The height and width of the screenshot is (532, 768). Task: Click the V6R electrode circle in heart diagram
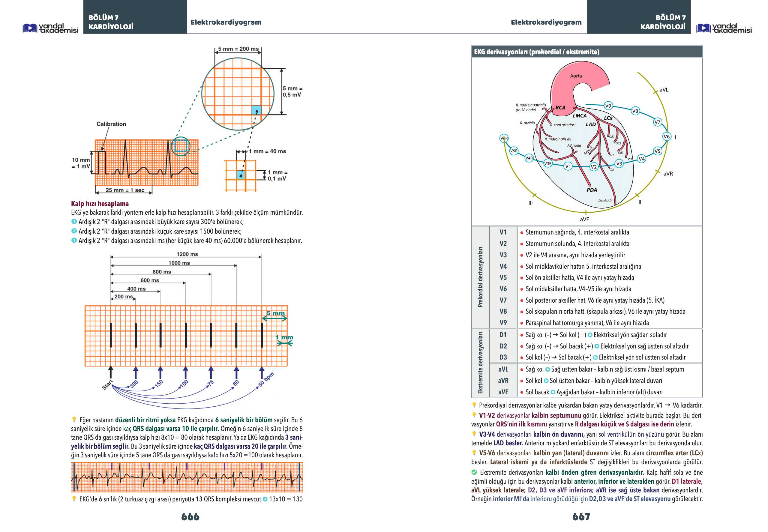(504, 138)
